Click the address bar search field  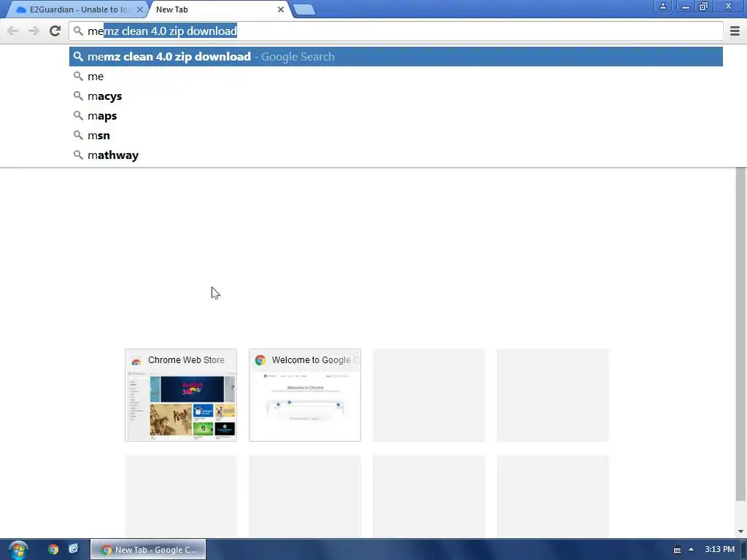click(x=396, y=31)
